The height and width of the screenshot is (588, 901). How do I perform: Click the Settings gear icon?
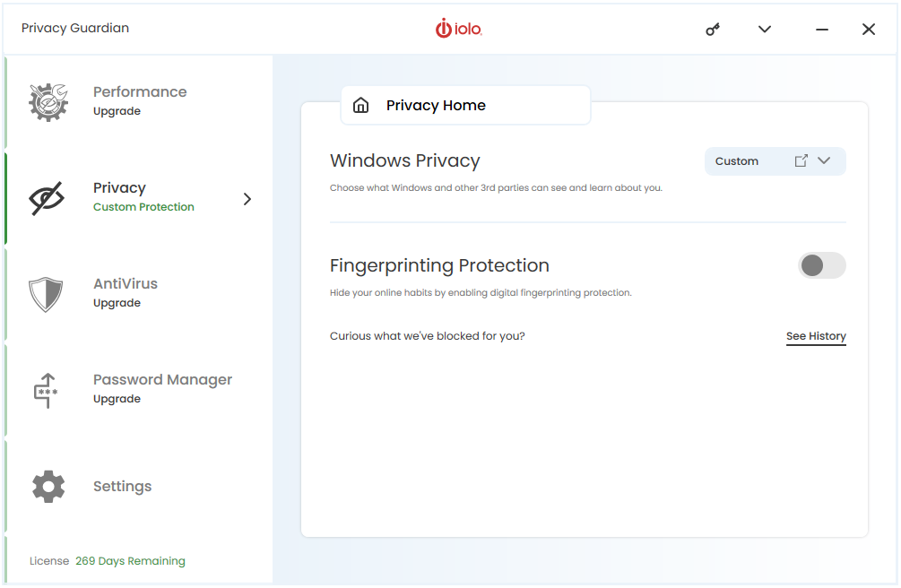(48, 486)
